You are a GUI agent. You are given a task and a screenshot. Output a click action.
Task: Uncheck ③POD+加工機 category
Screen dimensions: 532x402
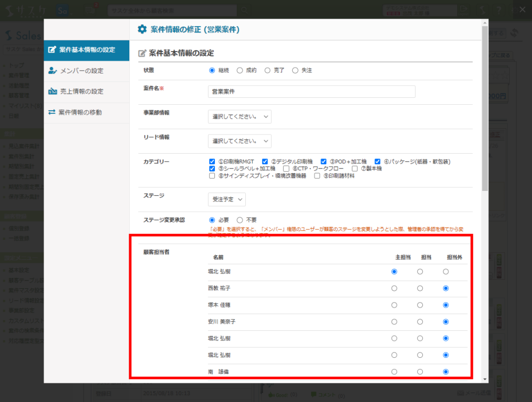tap(323, 162)
